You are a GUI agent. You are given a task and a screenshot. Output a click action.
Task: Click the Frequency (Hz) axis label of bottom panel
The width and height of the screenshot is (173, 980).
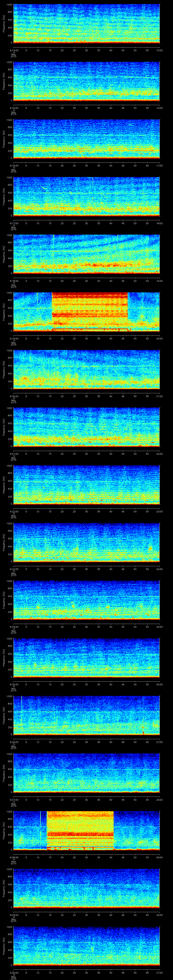4,946
